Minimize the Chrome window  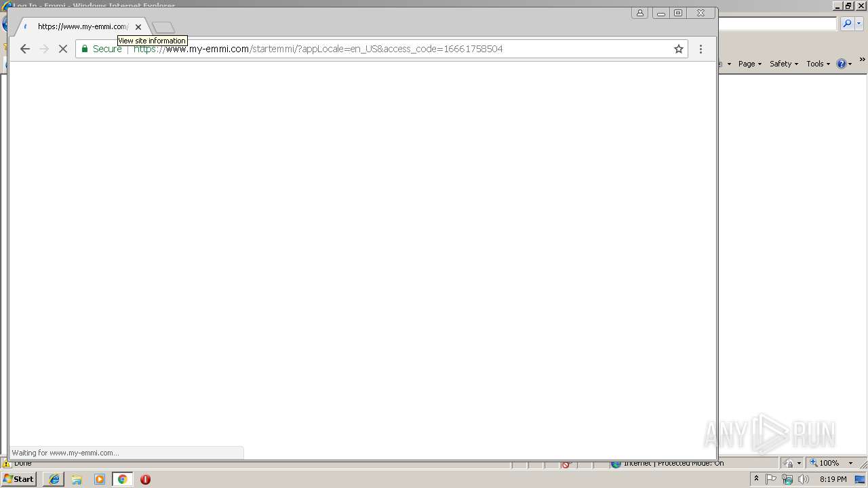pos(661,13)
